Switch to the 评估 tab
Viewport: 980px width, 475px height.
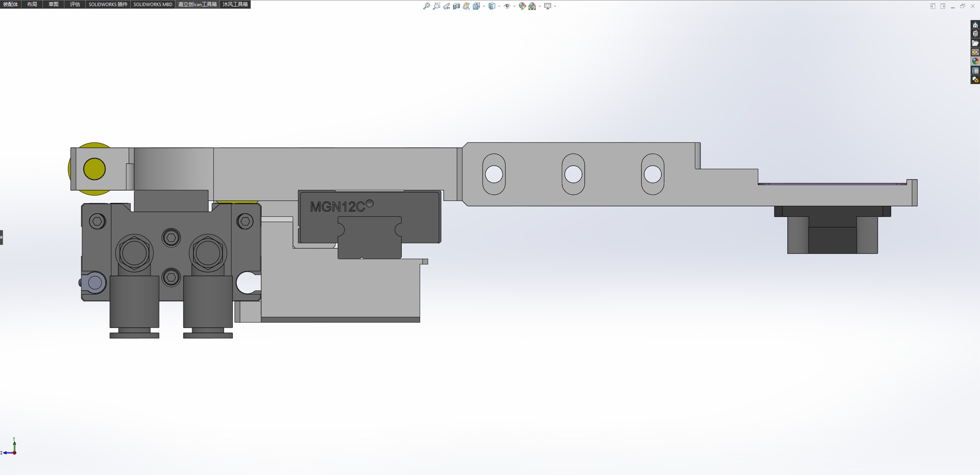click(75, 4)
